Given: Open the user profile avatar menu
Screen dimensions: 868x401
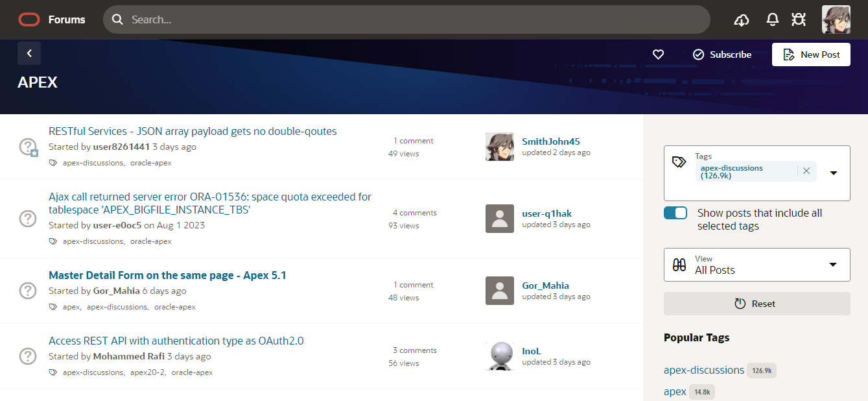Looking at the screenshot, I should point(836,19).
